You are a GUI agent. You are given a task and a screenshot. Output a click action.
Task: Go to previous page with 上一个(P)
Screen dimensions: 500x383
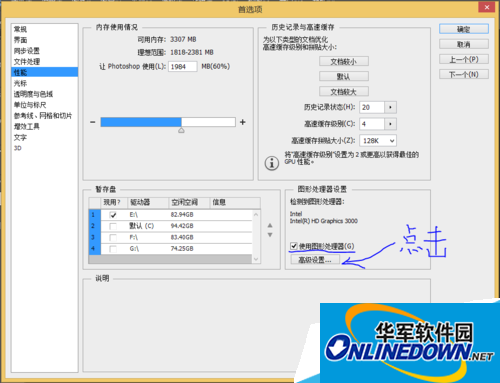click(464, 59)
